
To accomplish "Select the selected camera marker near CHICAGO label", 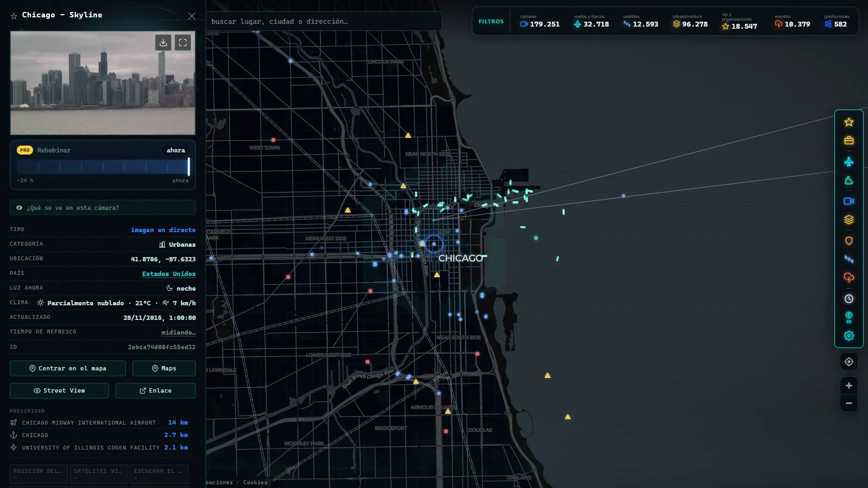I will (x=433, y=244).
